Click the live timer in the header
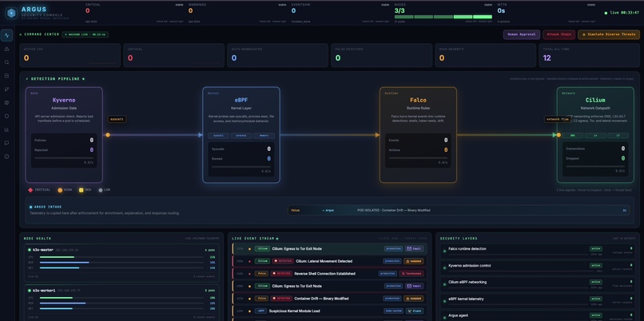Viewport: 644px width, 321px height. click(x=622, y=13)
